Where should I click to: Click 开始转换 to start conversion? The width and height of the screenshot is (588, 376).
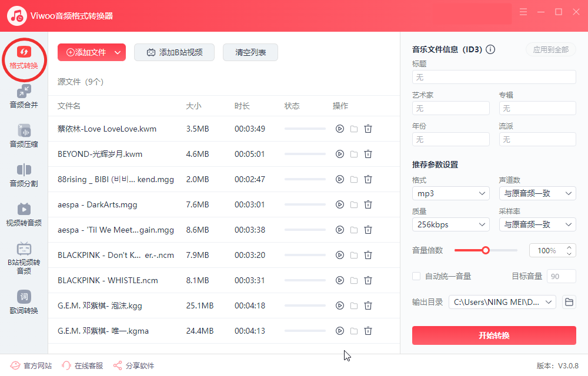click(x=494, y=335)
